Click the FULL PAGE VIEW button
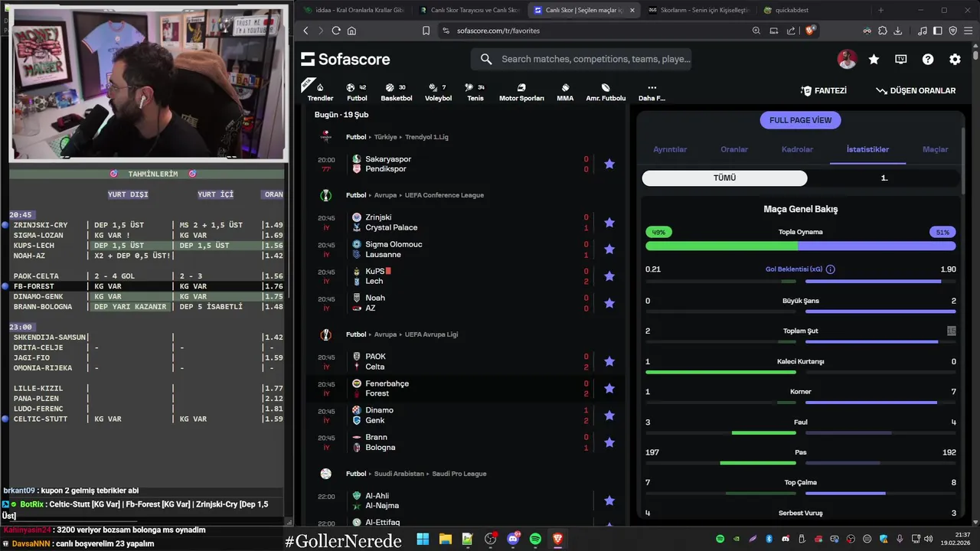980x551 pixels. [x=800, y=120]
